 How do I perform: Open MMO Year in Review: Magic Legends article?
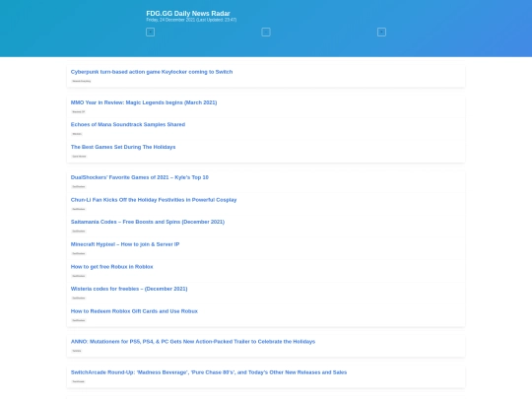point(144,102)
